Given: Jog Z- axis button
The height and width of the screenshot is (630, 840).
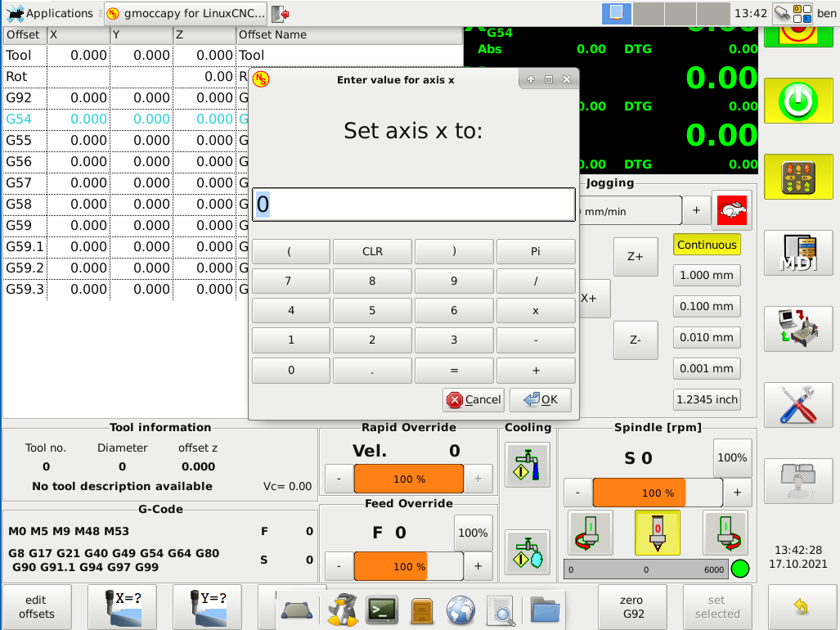Looking at the screenshot, I should pyautogui.click(x=636, y=340).
